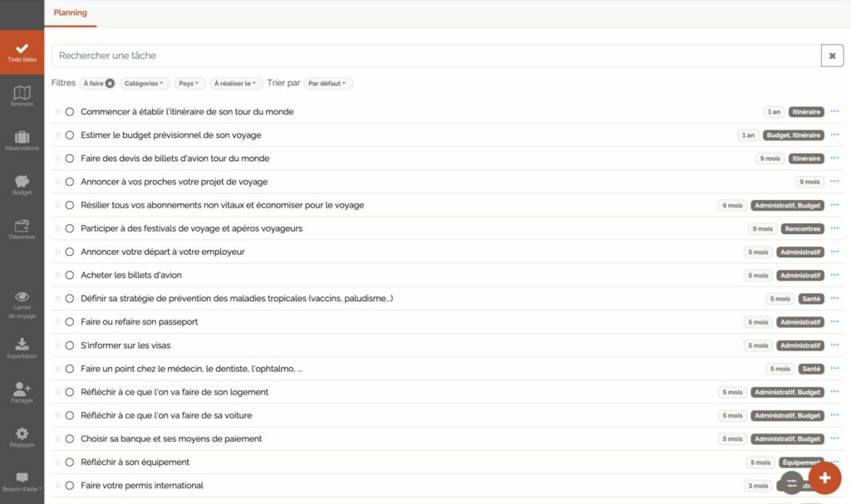Click the Budget, Itinéraire category tag
This screenshot has width=851, height=504.
point(793,135)
